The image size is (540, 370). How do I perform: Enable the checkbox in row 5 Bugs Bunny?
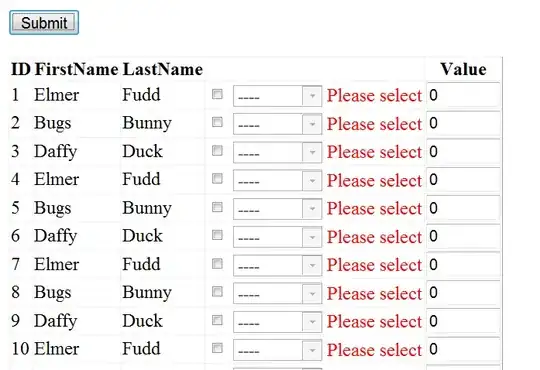pyautogui.click(x=217, y=207)
